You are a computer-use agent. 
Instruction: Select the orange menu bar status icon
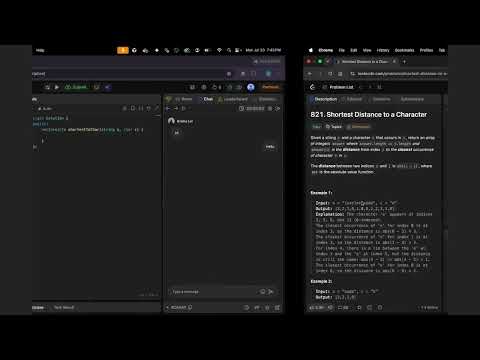click(123, 50)
